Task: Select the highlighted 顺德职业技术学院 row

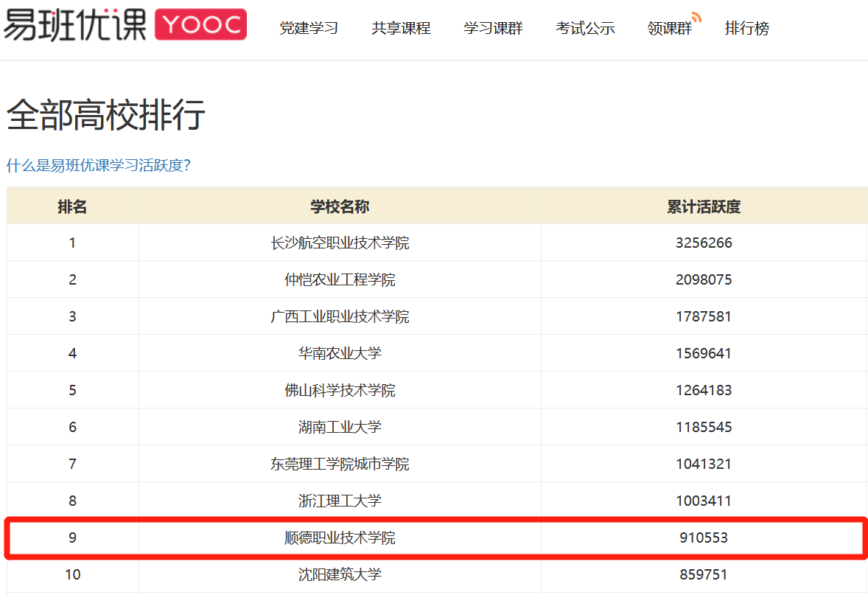Action: click(x=340, y=537)
